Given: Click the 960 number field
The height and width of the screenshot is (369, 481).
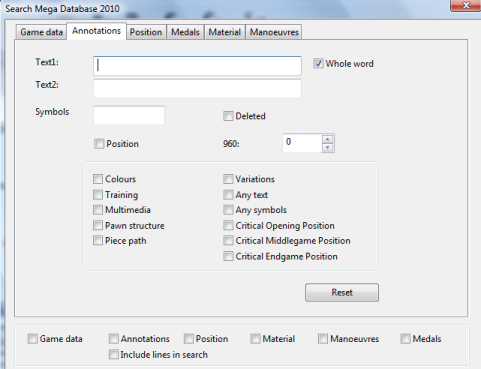Looking at the screenshot, I should (302, 143).
